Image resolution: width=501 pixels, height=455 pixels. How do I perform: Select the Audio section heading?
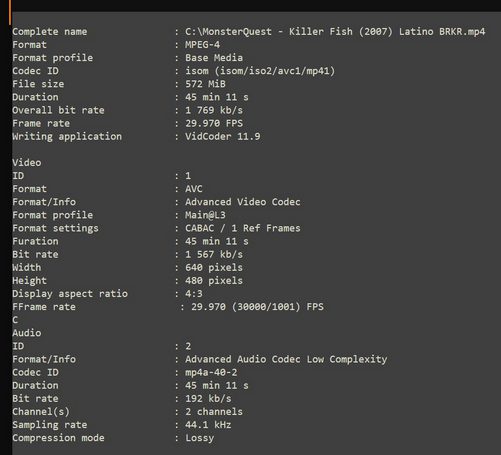[27, 333]
